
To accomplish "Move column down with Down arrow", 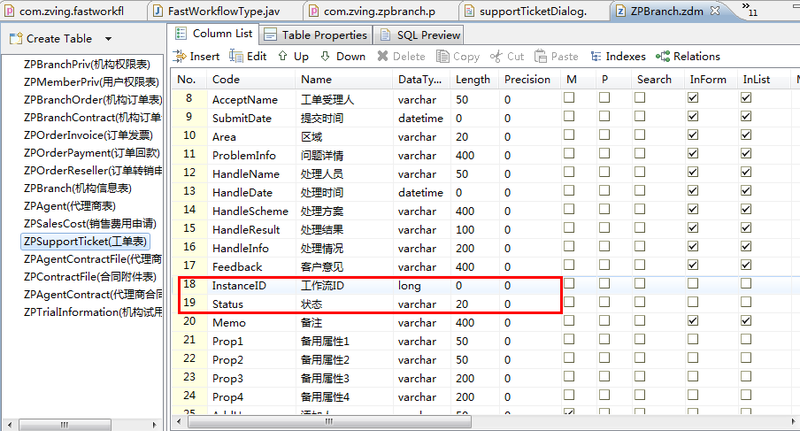I will tap(326, 57).
